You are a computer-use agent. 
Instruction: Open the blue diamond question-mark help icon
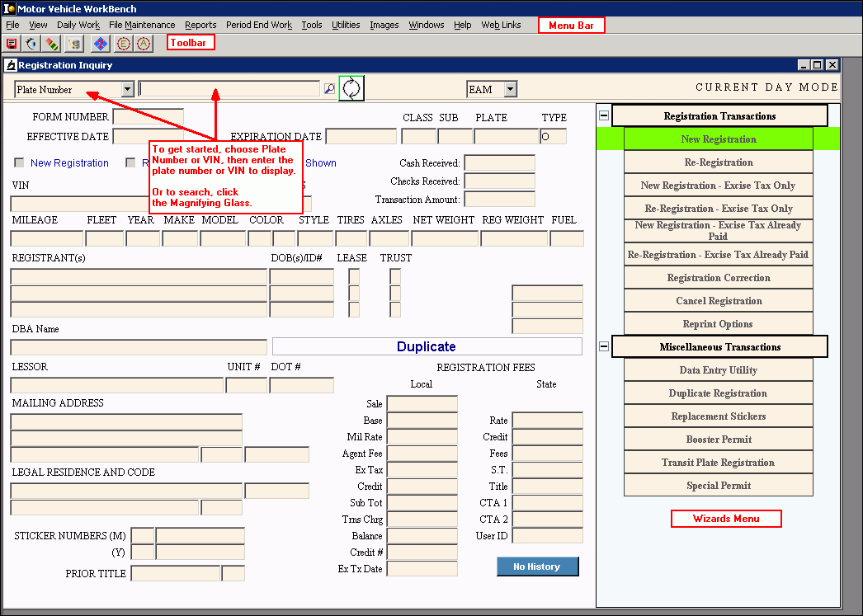[101, 44]
